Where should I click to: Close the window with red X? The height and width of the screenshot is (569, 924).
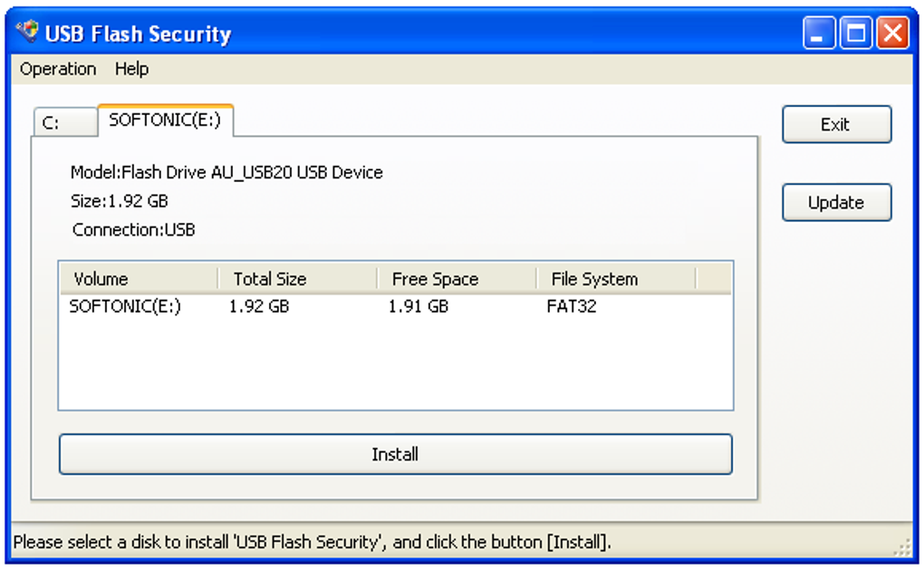click(892, 34)
